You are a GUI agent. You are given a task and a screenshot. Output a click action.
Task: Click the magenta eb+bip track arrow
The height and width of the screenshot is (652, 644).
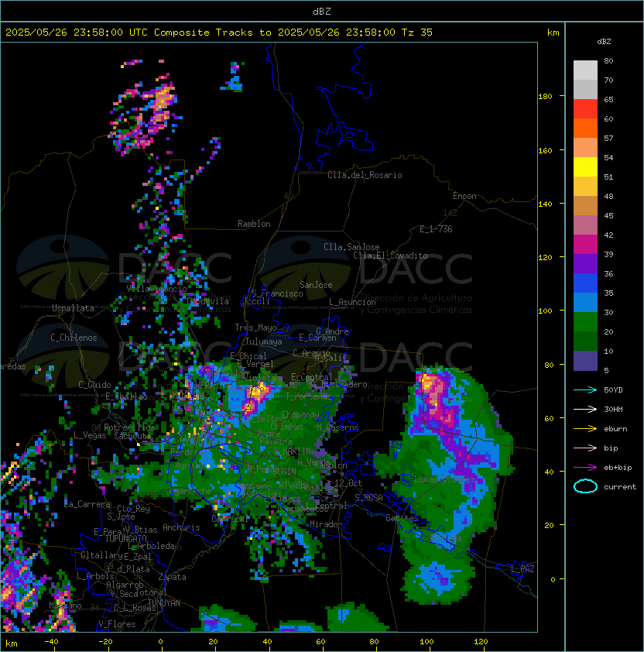pyautogui.click(x=585, y=468)
